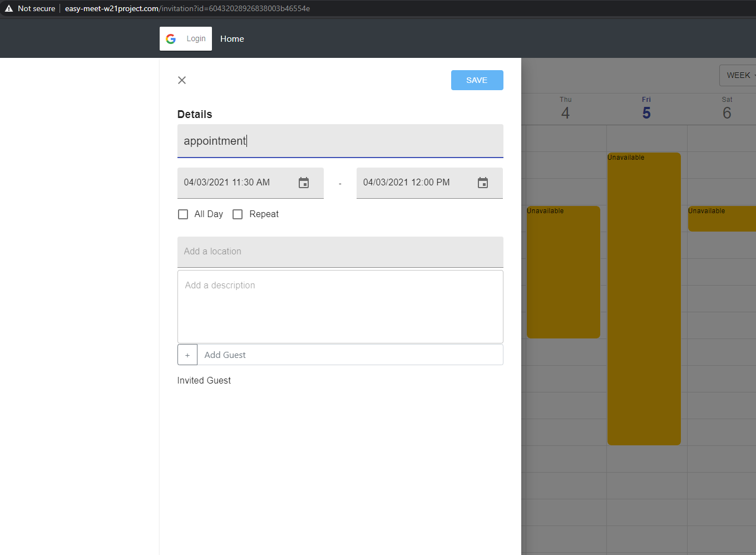The height and width of the screenshot is (555, 756).
Task: Click the URL in address bar
Action: pyautogui.click(x=187, y=8)
